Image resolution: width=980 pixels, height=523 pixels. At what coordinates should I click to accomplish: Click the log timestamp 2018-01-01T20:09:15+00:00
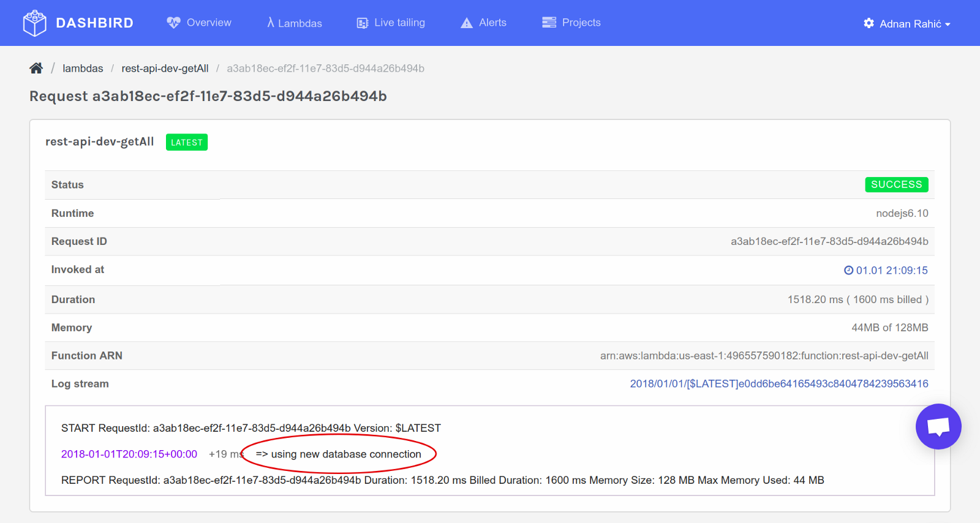pyautogui.click(x=129, y=454)
